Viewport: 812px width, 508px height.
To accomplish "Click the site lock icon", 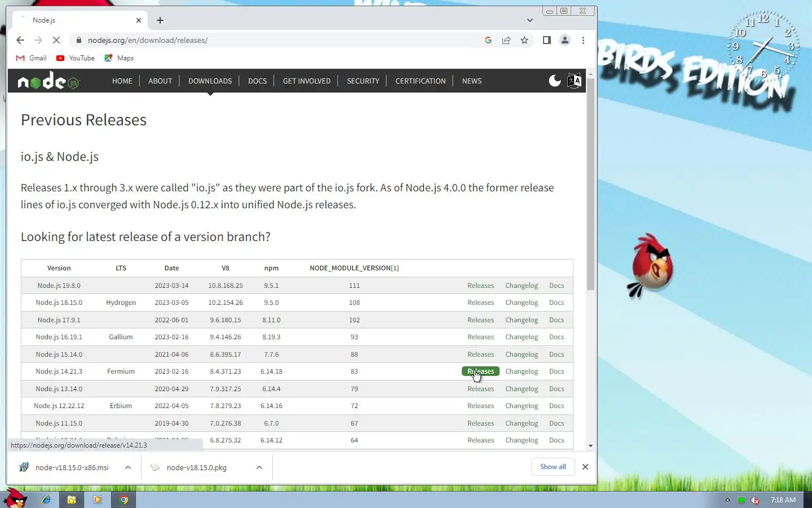I will (x=78, y=40).
